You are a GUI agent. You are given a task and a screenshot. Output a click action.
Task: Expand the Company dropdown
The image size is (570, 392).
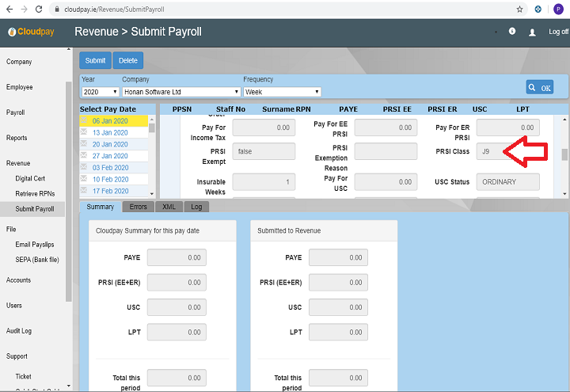pos(180,92)
